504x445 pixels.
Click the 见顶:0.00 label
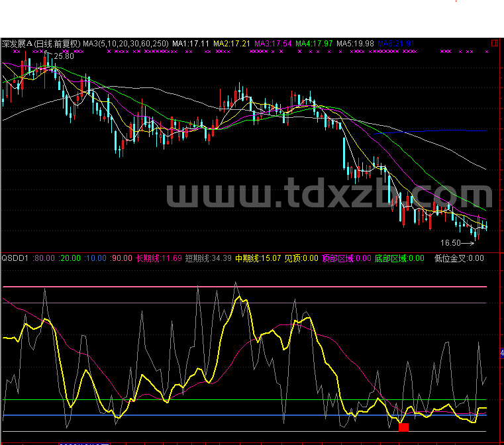point(301,258)
